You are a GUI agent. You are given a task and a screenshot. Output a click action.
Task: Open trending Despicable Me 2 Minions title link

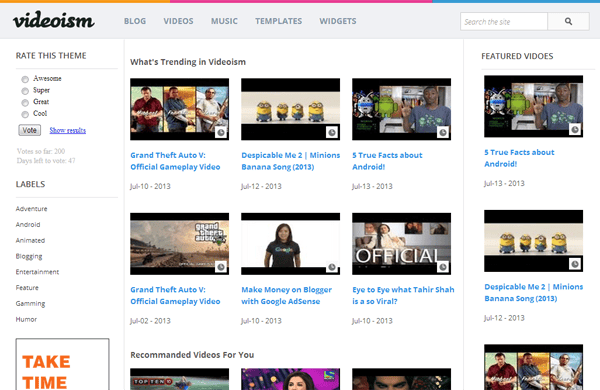pyautogui.click(x=290, y=161)
